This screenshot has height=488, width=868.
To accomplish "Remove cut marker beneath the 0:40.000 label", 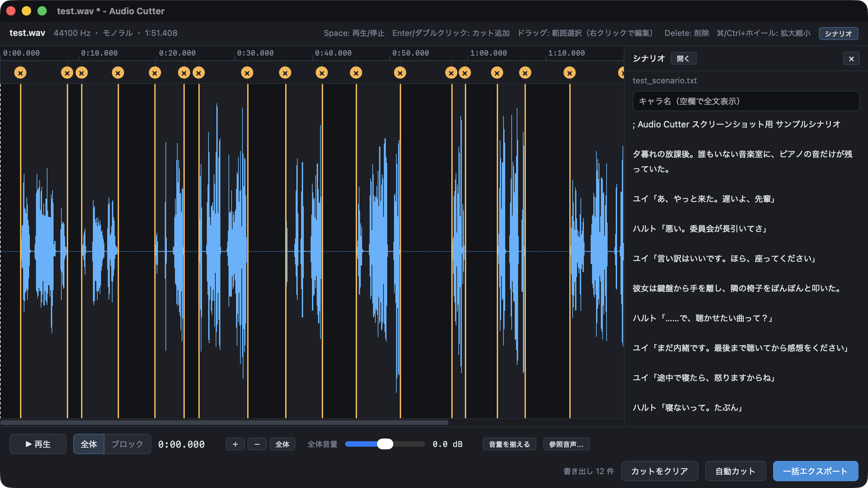I will (x=322, y=73).
